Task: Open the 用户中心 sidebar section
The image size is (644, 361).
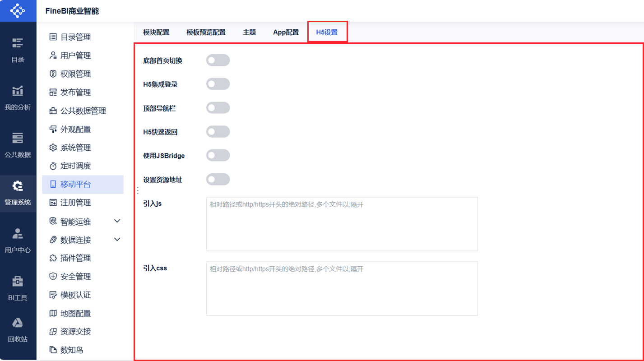Action: coord(18,241)
